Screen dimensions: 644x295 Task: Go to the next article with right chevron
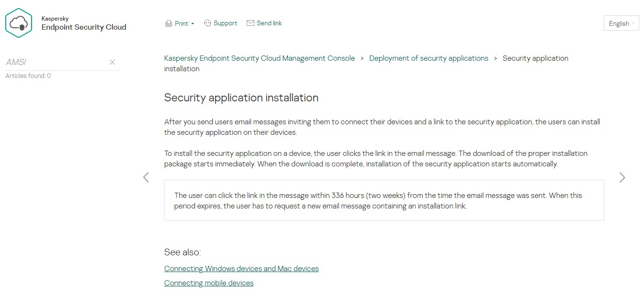point(622,177)
